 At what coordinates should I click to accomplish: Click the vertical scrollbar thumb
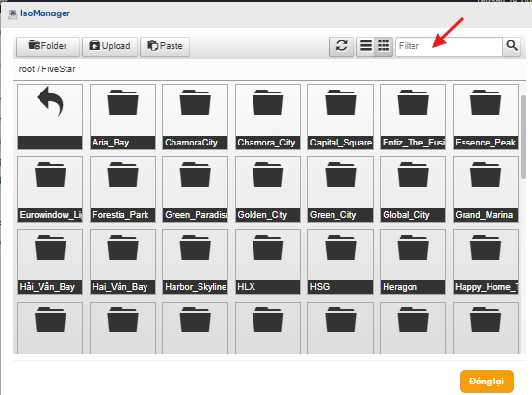click(523, 138)
